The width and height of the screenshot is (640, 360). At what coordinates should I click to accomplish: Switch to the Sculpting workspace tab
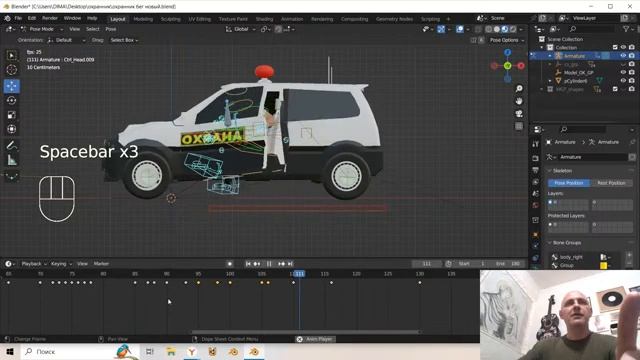click(170, 19)
